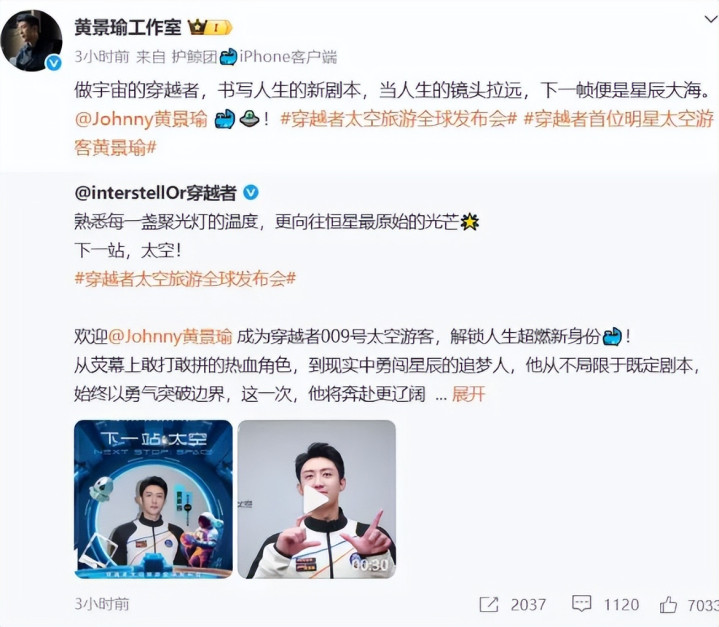Open the @interstellOr穿越者 account link
719x627 pixels.
point(155,193)
